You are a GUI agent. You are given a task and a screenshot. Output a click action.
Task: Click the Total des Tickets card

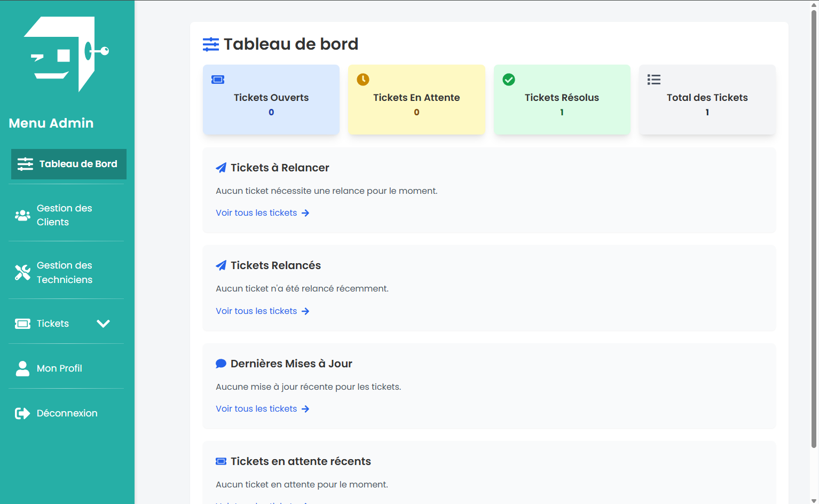[707, 100]
